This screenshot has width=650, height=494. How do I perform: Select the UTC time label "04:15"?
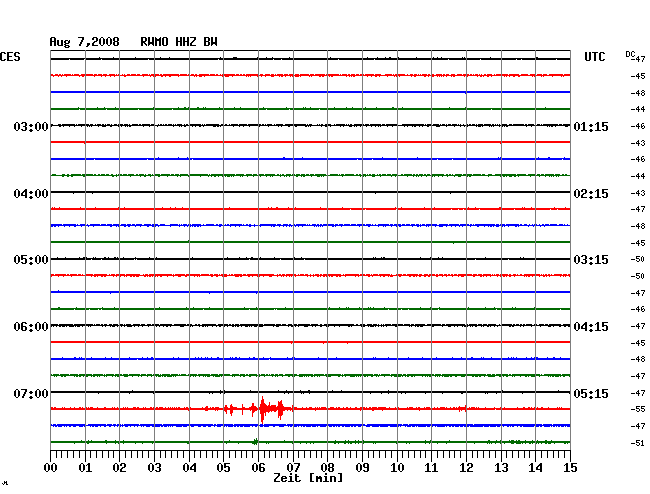coord(591,327)
